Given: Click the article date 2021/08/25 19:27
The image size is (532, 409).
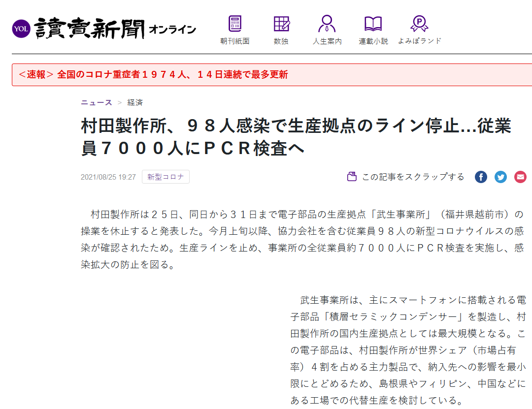Looking at the screenshot, I should pyautogui.click(x=108, y=177).
